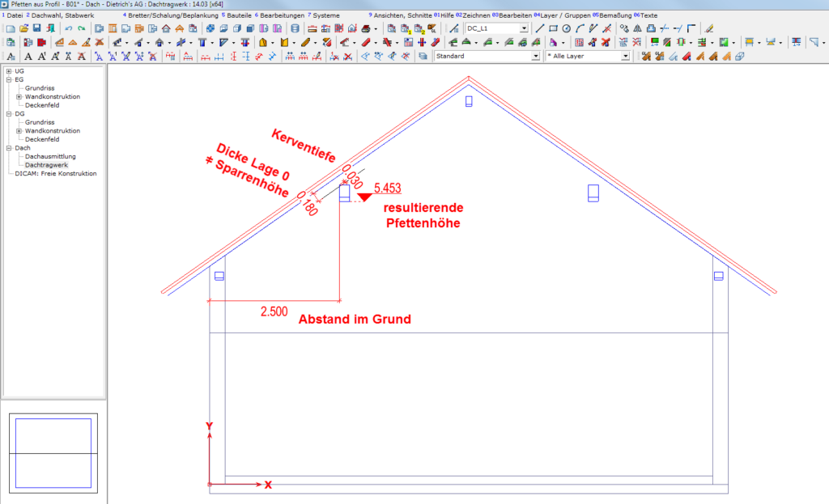Screen dimensions: 829x504
Task: Select the circle drawing tool
Action: (x=566, y=28)
